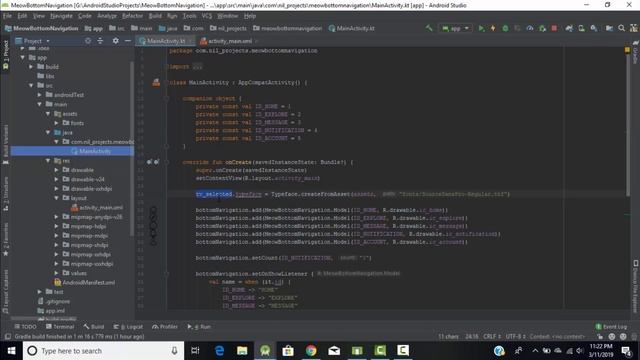The width and height of the screenshot is (640, 360).
Task: Open the SDK Manager icon
Action: [594, 28]
